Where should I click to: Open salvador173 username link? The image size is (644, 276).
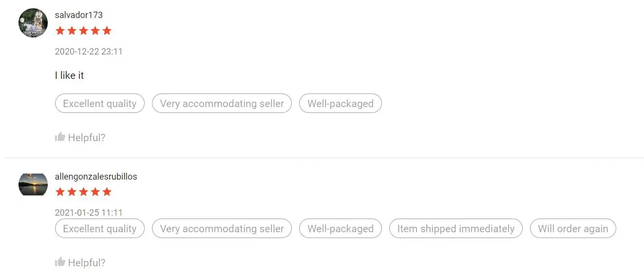(79, 15)
